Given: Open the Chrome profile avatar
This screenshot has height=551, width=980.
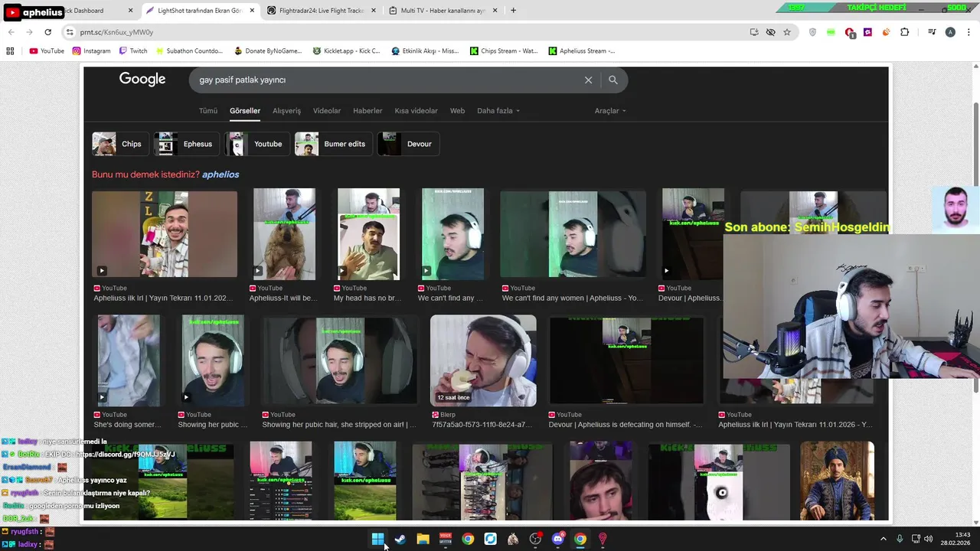Looking at the screenshot, I should tap(950, 32).
